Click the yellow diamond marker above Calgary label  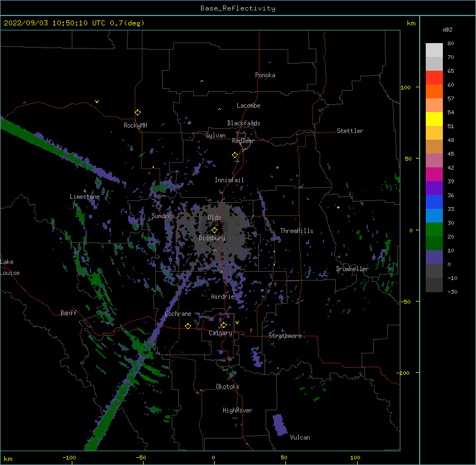click(224, 325)
